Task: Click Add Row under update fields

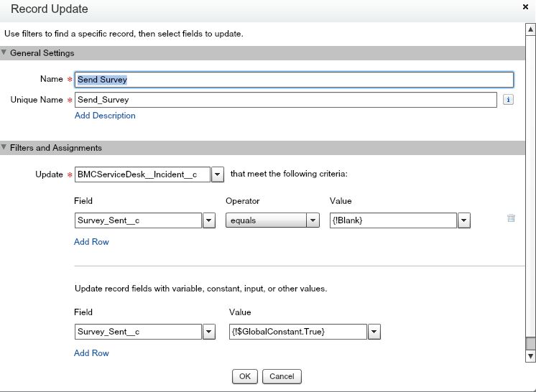Action: [91, 353]
